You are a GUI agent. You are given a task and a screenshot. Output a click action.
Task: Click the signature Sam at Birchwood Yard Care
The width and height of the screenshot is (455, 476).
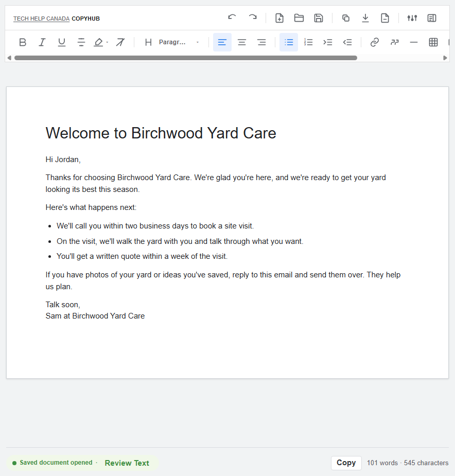(95, 316)
